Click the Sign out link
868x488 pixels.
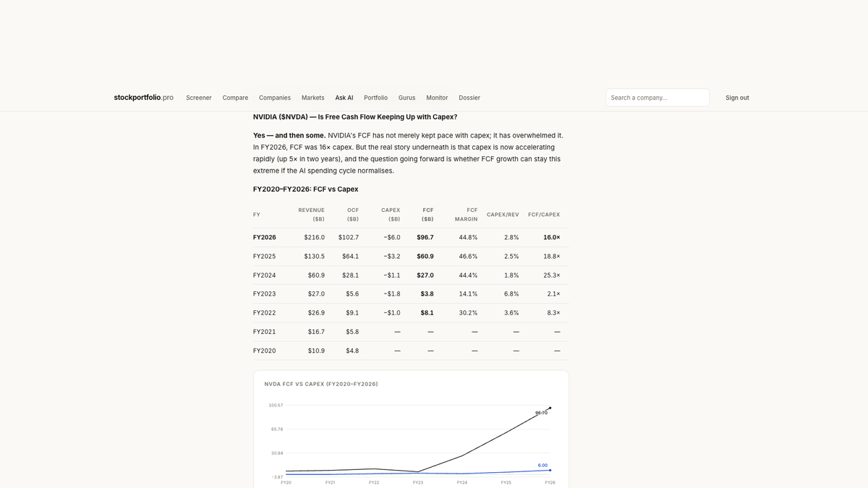click(x=737, y=98)
